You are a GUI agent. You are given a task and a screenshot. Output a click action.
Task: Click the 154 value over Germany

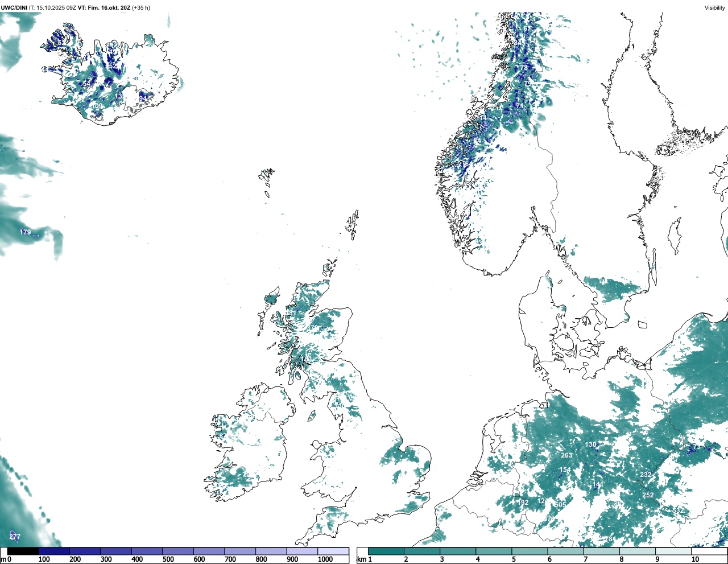tap(565, 470)
